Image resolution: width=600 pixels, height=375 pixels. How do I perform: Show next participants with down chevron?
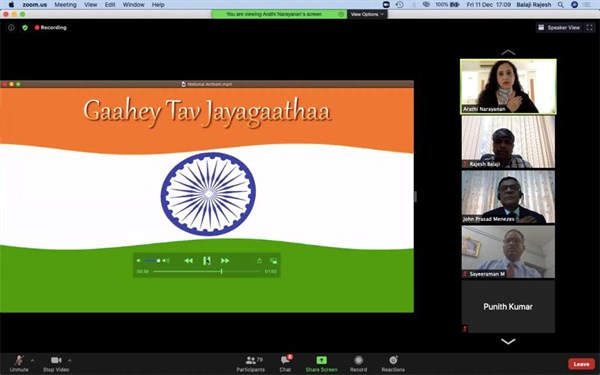[x=508, y=341]
